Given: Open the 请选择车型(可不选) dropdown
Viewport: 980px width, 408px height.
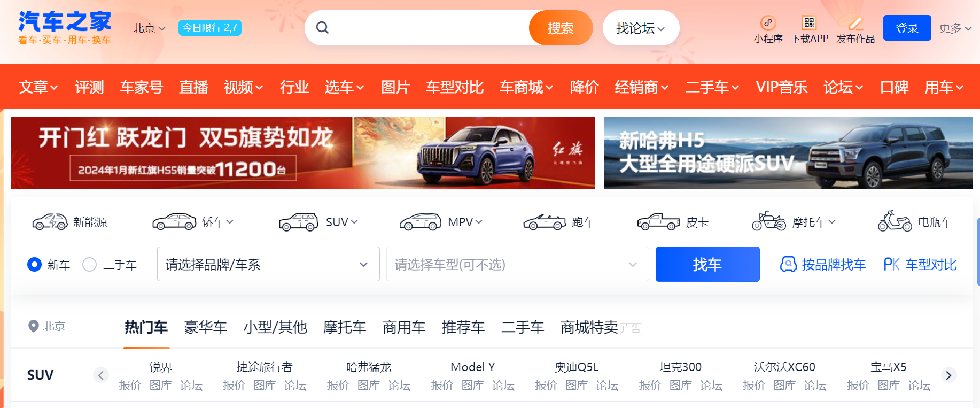Looking at the screenshot, I should coord(517,264).
